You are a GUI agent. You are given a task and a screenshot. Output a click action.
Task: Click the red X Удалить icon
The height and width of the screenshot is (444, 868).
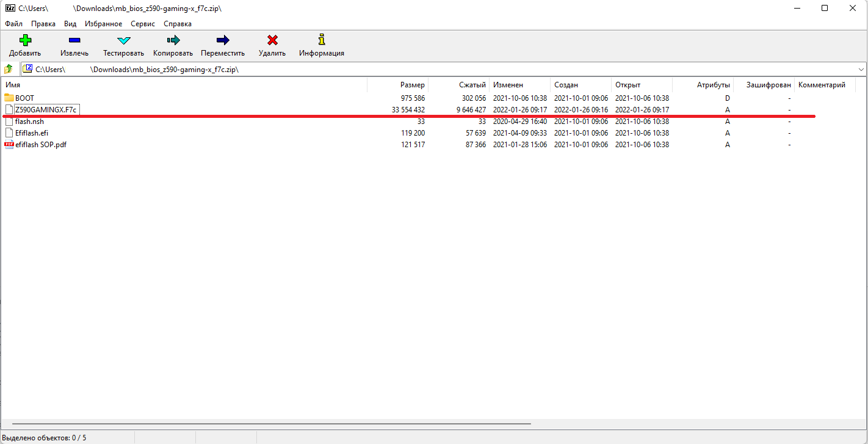272,41
